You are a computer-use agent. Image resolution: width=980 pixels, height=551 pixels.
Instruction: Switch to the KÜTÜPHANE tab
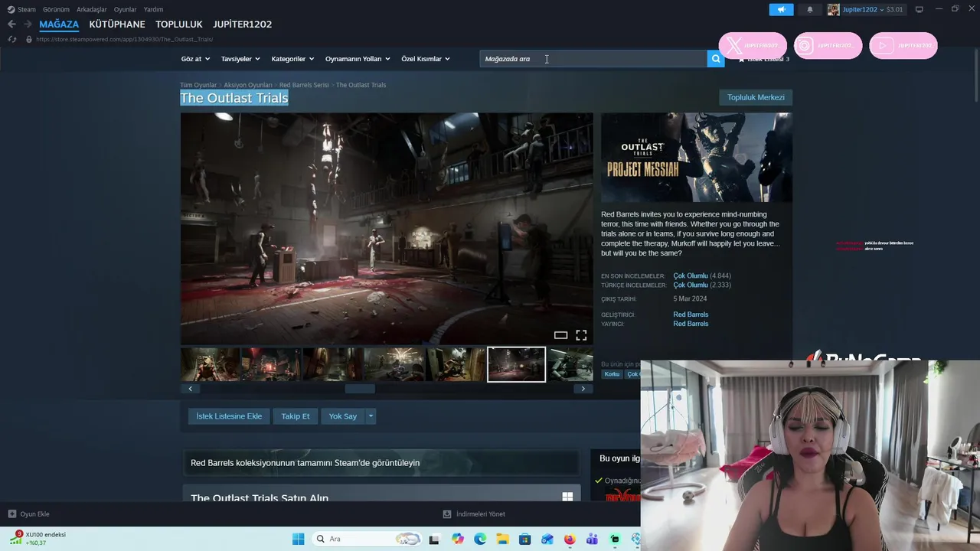(x=117, y=24)
